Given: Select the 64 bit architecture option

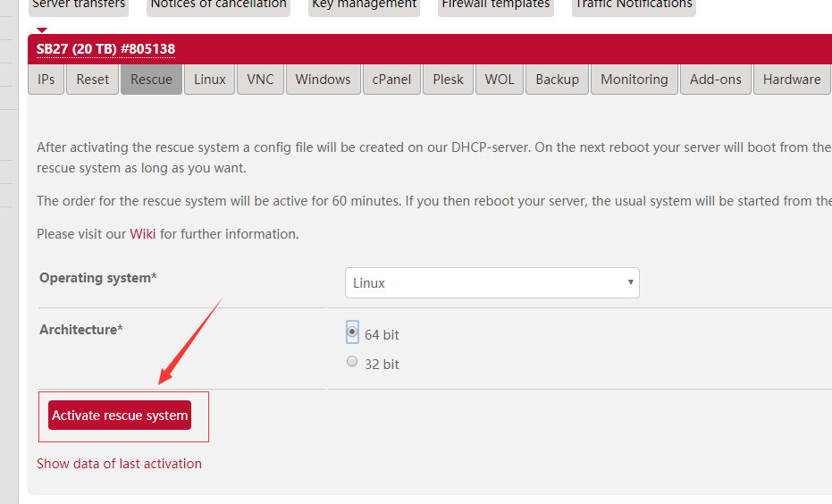Looking at the screenshot, I should pyautogui.click(x=352, y=332).
